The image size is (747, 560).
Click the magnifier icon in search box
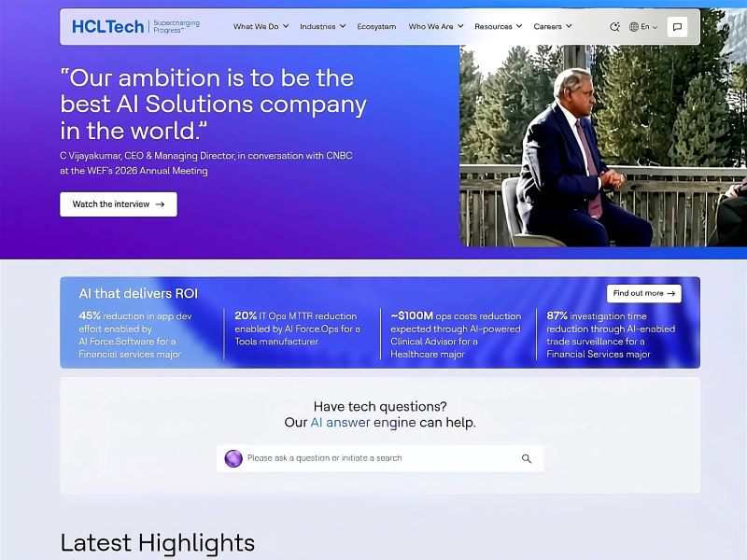[526, 458]
